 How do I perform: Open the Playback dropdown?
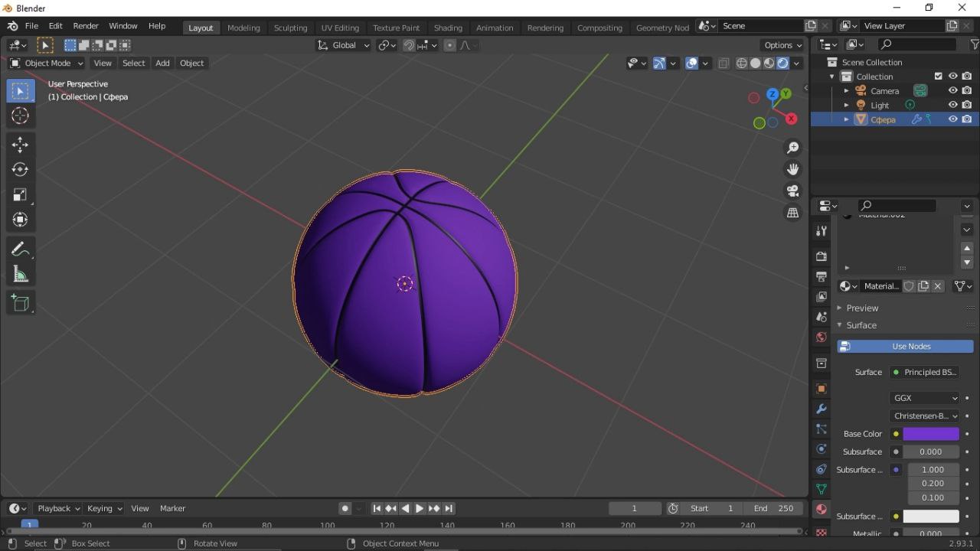click(58, 508)
